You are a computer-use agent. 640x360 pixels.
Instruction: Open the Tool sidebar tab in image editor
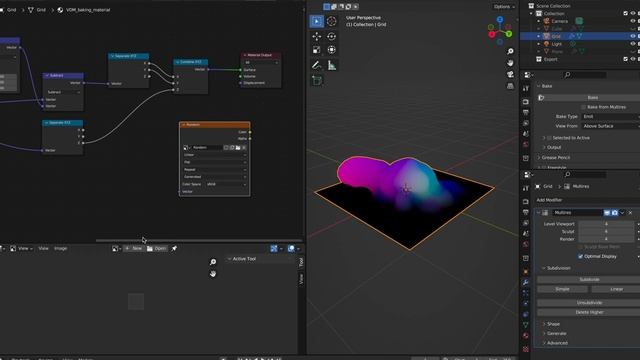tap(301, 262)
